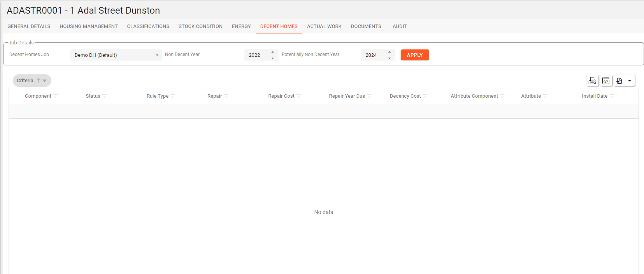
Task: Click the Apply button
Action: click(414, 55)
